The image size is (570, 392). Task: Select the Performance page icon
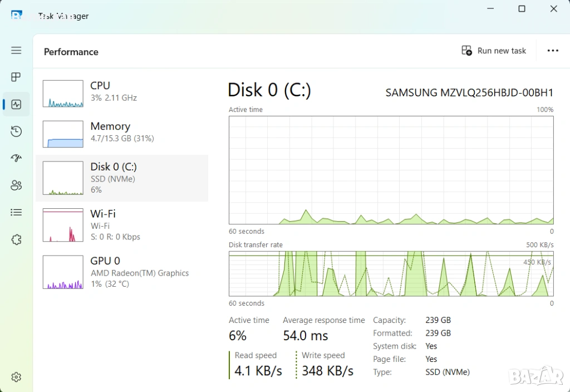coord(16,104)
